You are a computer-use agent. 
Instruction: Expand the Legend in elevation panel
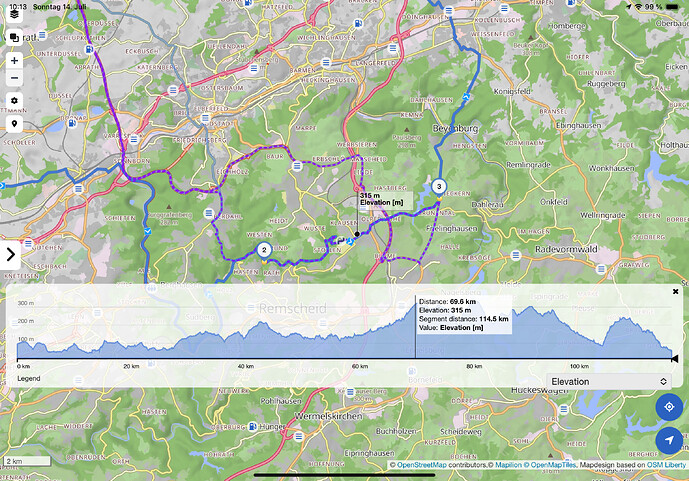[29, 378]
